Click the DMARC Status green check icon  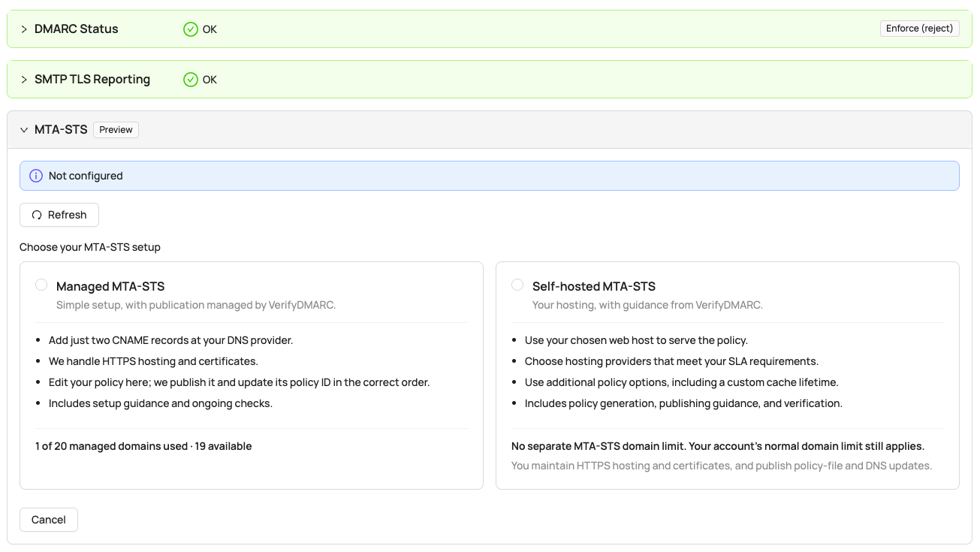tap(191, 29)
